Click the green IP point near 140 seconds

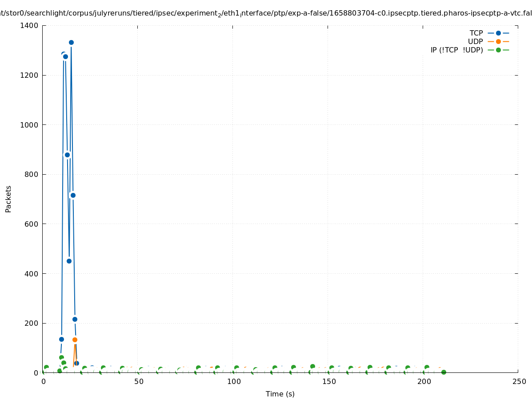click(x=312, y=366)
